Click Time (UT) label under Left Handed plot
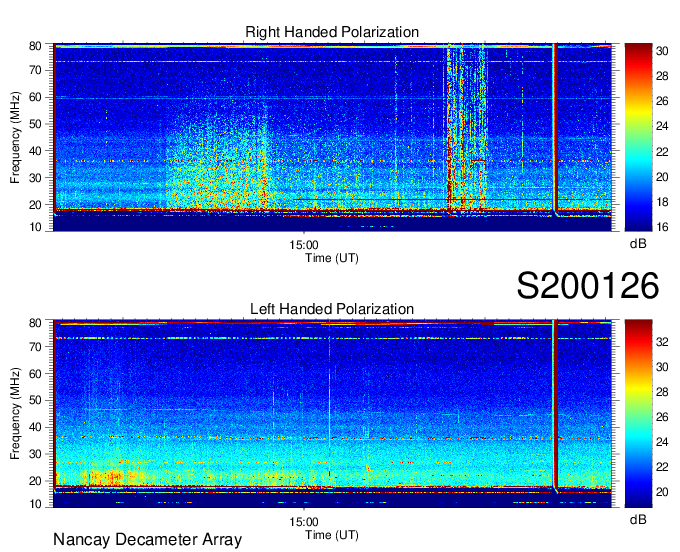Image resolution: width=680 pixels, height=552 pixels. [x=332, y=535]
